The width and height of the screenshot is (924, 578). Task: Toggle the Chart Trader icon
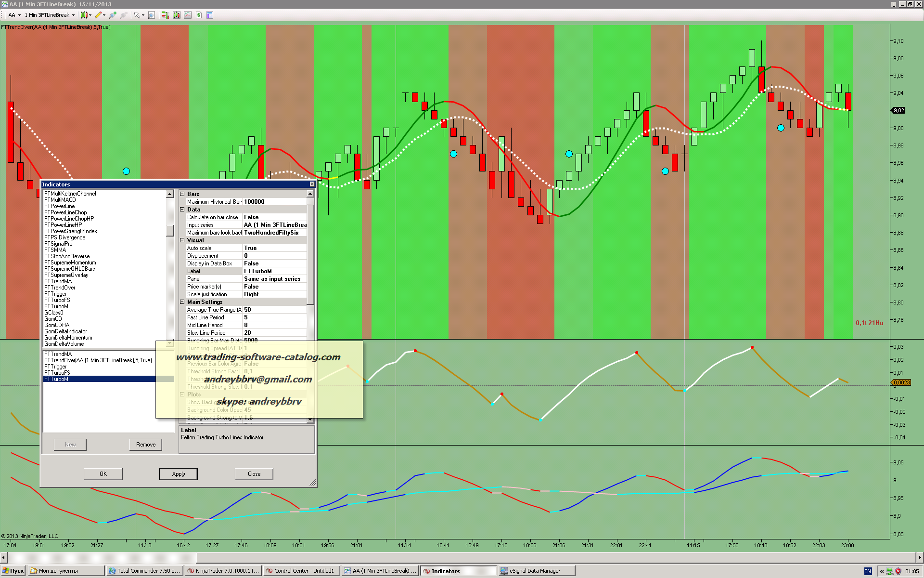[165, 15]
